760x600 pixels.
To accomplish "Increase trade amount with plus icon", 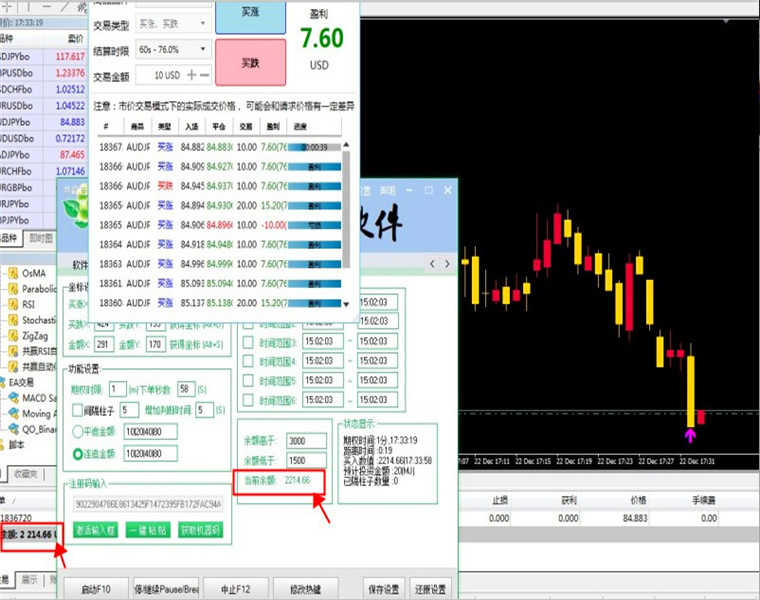I will point(192,75).
